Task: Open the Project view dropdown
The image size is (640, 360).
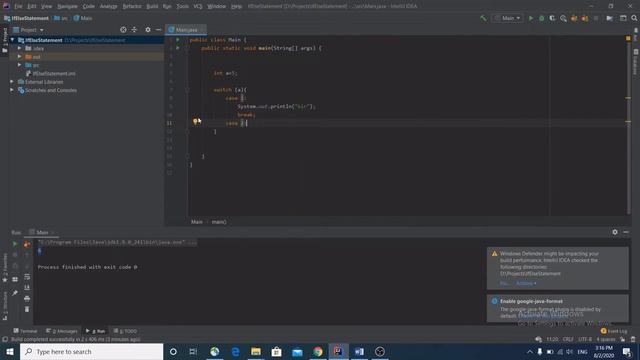Action: coord(29,30)
